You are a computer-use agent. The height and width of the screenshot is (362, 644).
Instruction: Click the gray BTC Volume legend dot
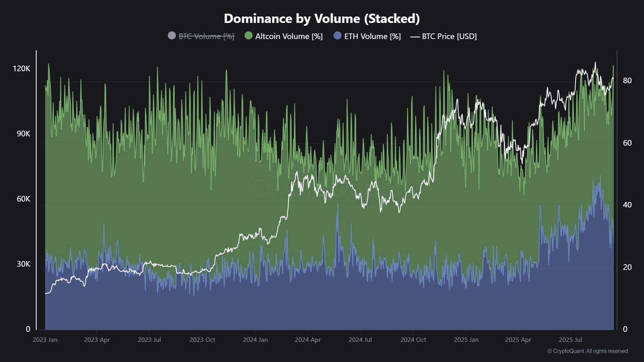click(172, 36)
